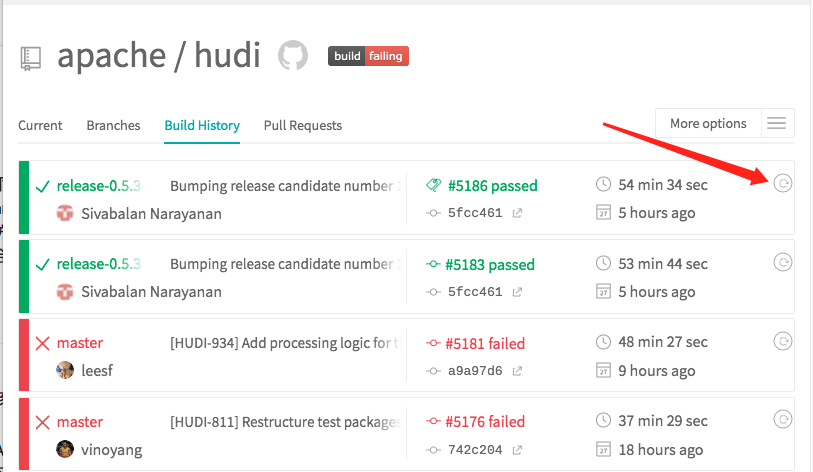
Task: Click the leesf avatar picture
Action: (x=65, y=370)
